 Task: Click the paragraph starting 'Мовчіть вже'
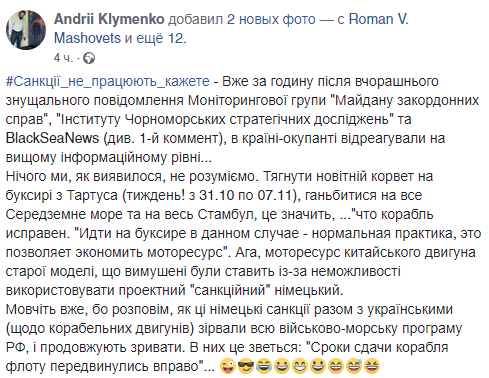point(234,338)
